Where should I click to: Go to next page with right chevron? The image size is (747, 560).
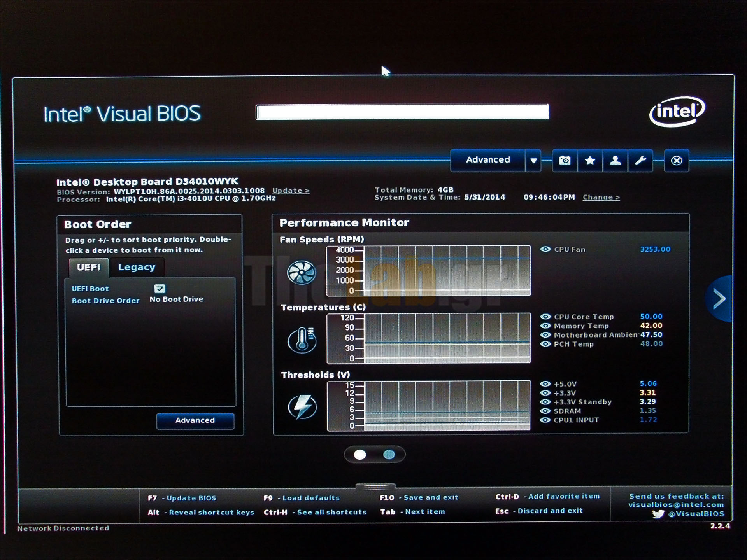coord(719,299)
